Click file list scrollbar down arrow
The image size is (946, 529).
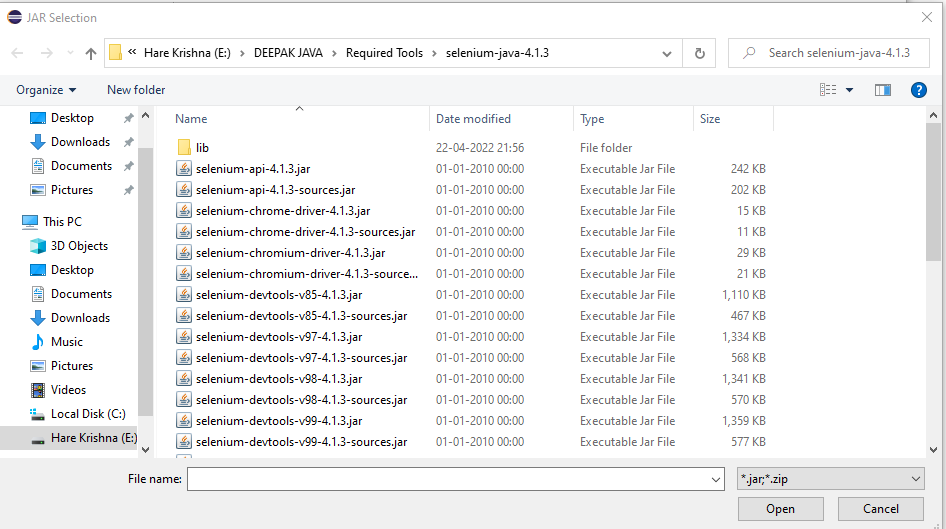click(x=933, y=450)
